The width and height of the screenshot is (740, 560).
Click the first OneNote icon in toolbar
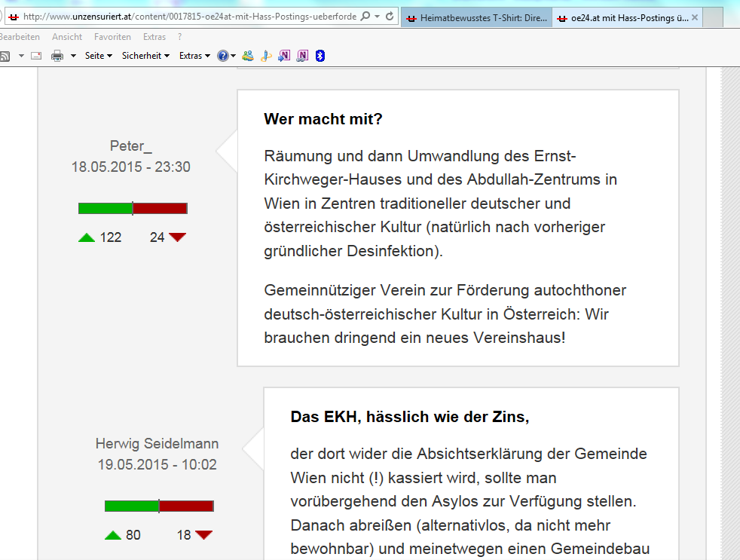[284, 56]
